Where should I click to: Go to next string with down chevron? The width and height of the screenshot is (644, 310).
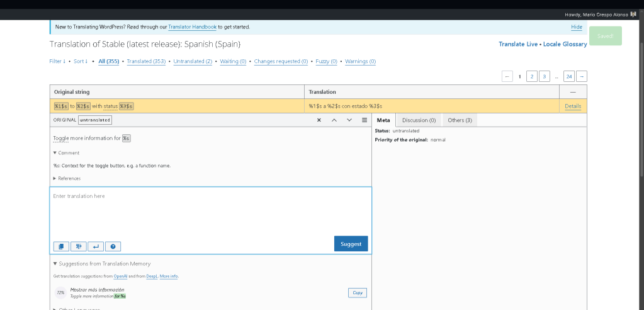pyautogui.click(x=349, y=120)
